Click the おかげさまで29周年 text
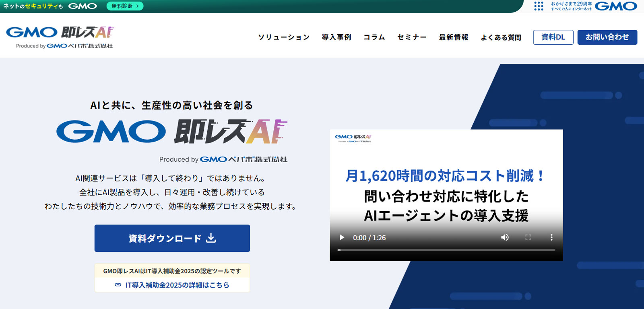The width and height of the screenshot is (644, 309). tap(572, 4)
